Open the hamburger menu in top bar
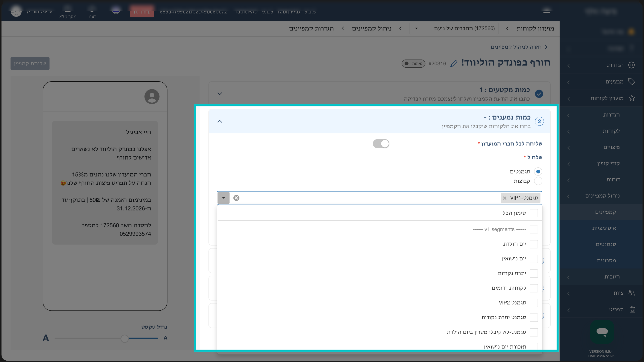Image resolution: width=644 pixels, height=362 pixels. [547, 11]
